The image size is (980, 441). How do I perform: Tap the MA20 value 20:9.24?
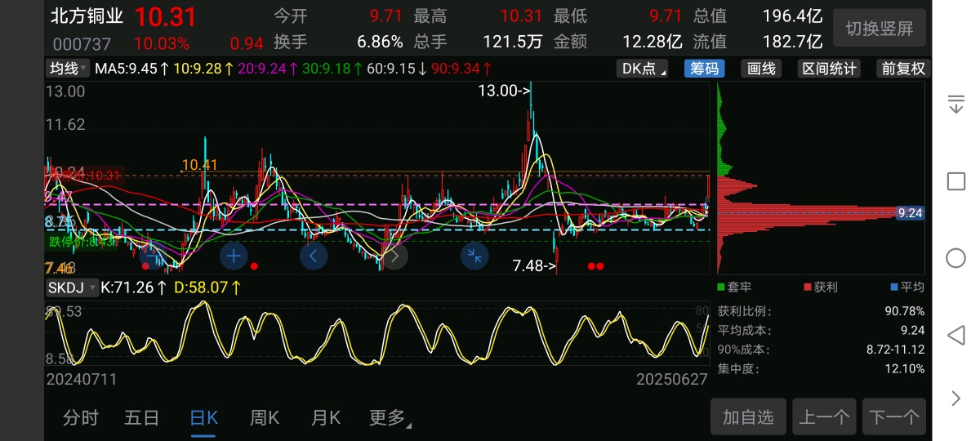[268, 69]
